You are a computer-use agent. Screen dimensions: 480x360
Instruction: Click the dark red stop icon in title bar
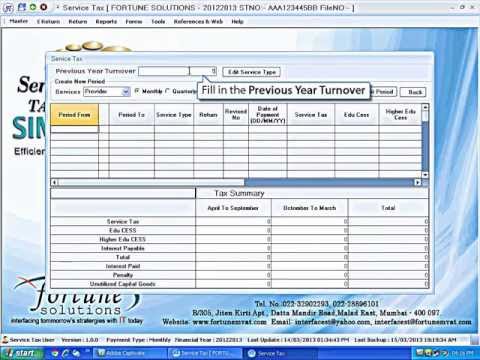pos(43,7)
